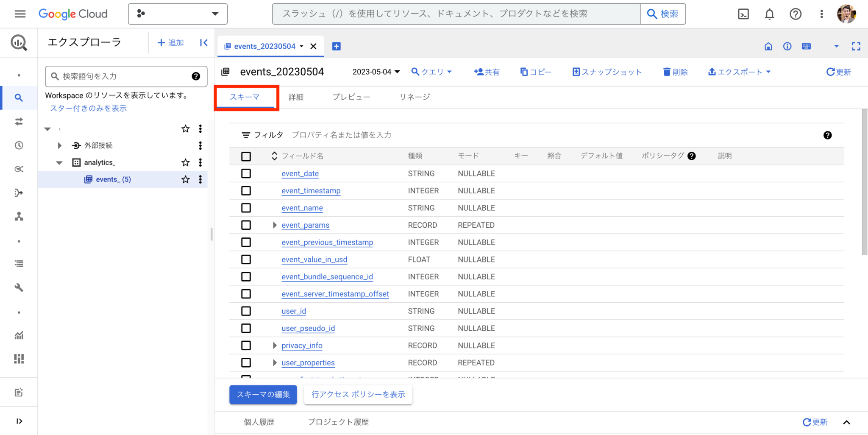Image resolution: width=868 pixels, height=435 pixels.
Task: Check the event_date row checkbox
Action: click(x=246, y=173)
